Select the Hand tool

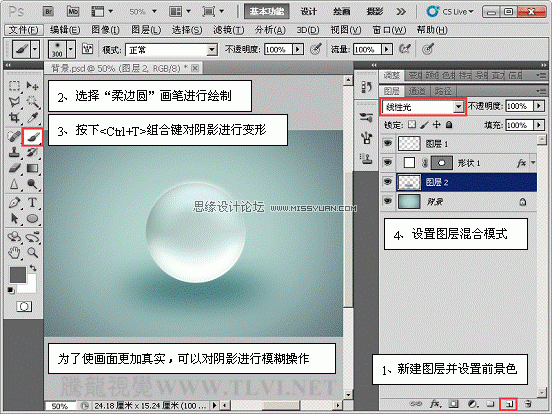[x=14, y=252]
